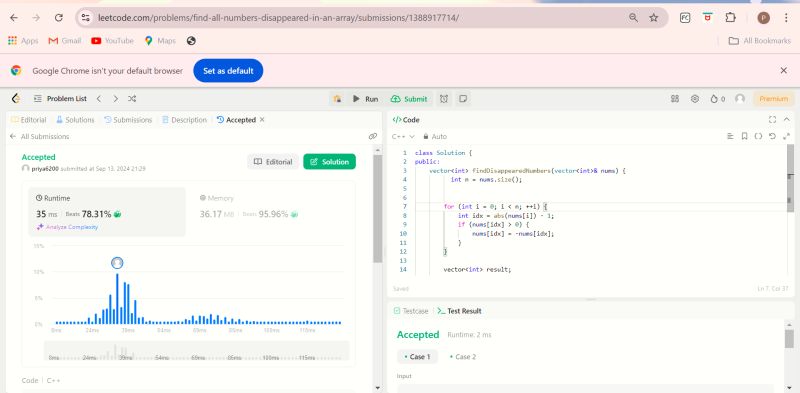This screenshot has width=800, height=393.
Task: Open the YouTube bookmark
Action: tap(112, 41)
